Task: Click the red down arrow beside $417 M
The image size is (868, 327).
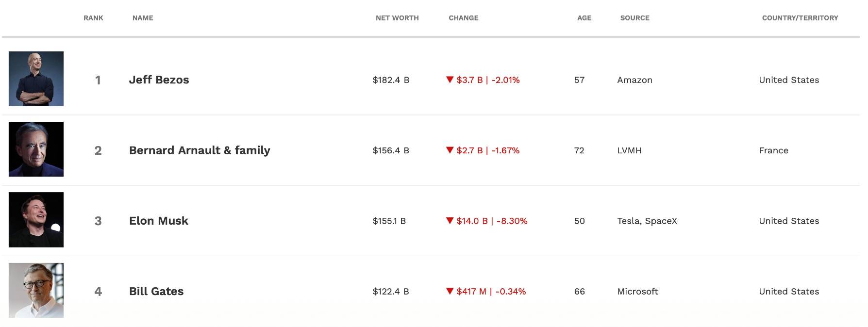Action: click(x=450, y=291)
